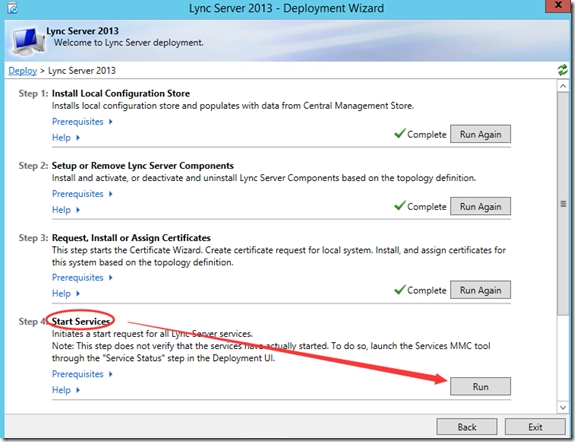The image size is (575, 442).
Task: Click the vertical scrollbar thumb
Action: (563, 204)
